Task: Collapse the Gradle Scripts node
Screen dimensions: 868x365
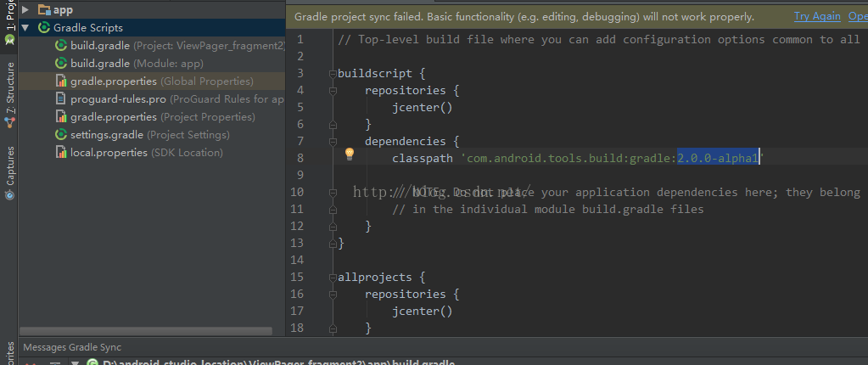Action: click(25, 27)
